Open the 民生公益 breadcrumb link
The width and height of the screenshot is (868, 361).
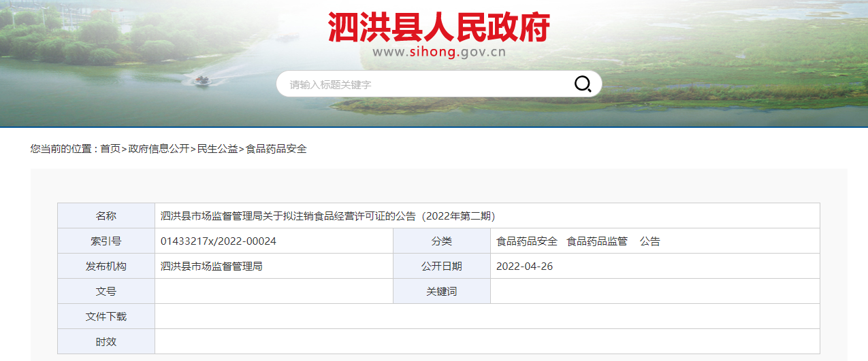218,149
